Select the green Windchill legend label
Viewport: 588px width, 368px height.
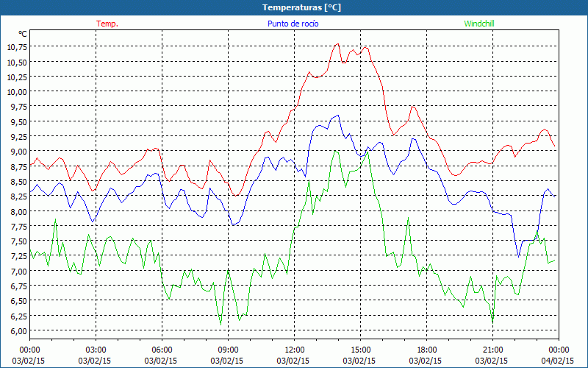479,24
